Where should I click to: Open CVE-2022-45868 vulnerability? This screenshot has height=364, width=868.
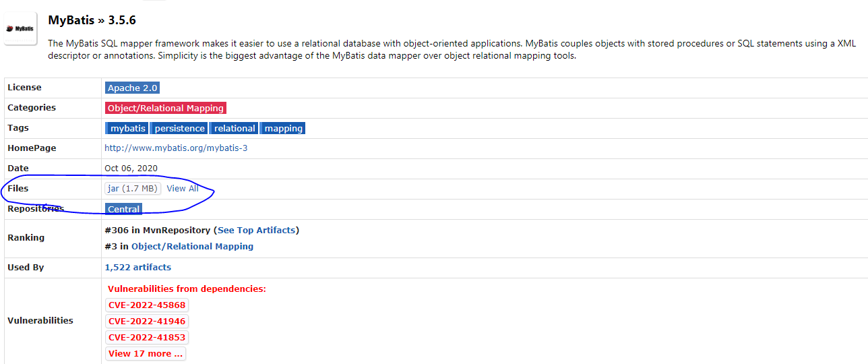click(x=147, y=305)
